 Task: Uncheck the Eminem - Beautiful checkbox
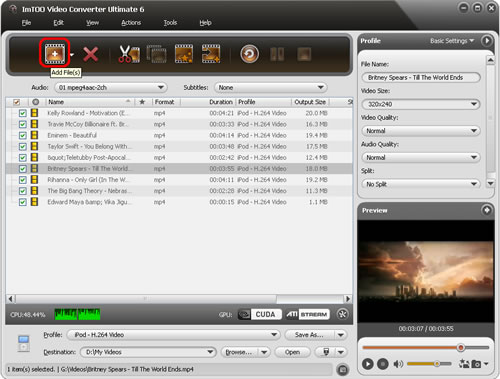pos(22,135)
